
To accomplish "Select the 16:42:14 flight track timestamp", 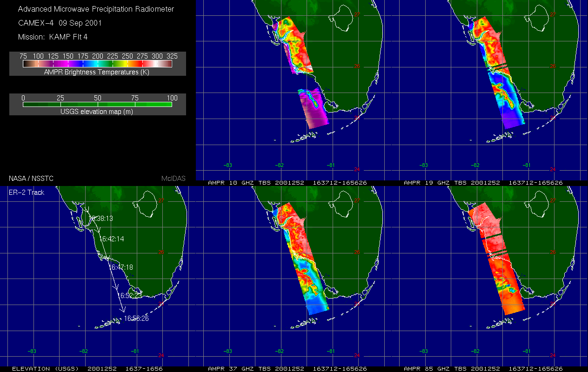I will (112, 239).
